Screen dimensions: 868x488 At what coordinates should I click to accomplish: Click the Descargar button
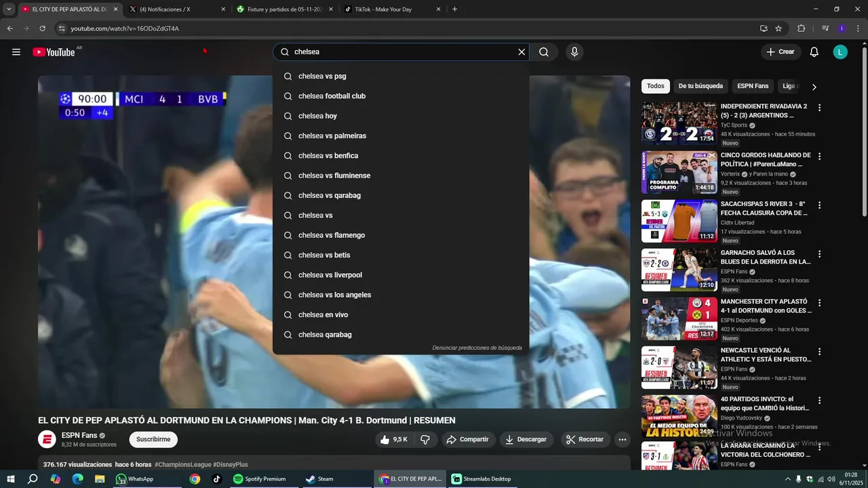click(x=526, y=439)
